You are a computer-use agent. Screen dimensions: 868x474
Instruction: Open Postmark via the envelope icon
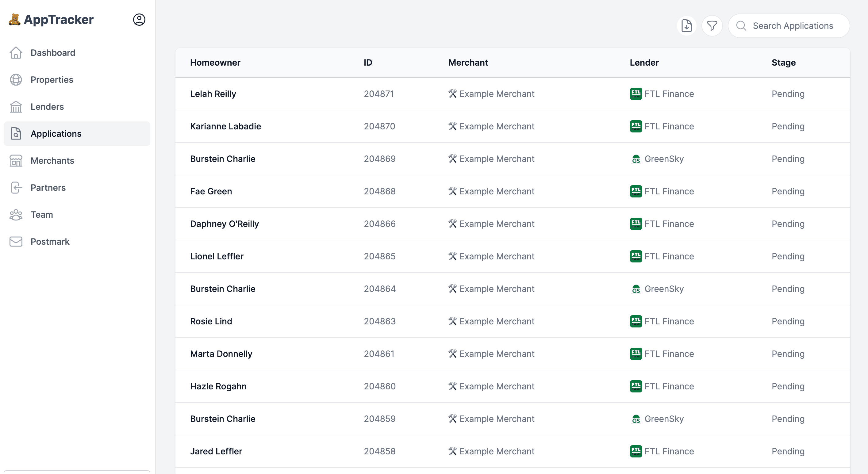coord(16,242)
